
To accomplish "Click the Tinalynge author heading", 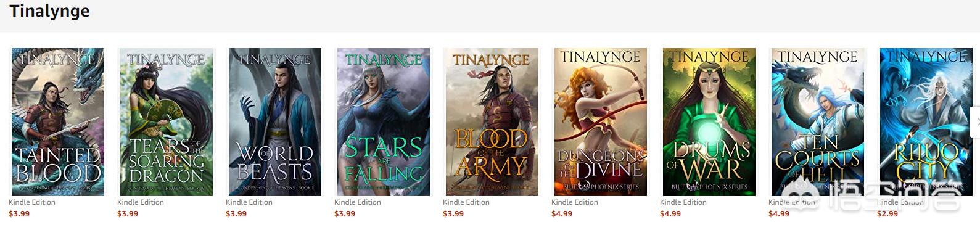I will [x=49, y=11].
